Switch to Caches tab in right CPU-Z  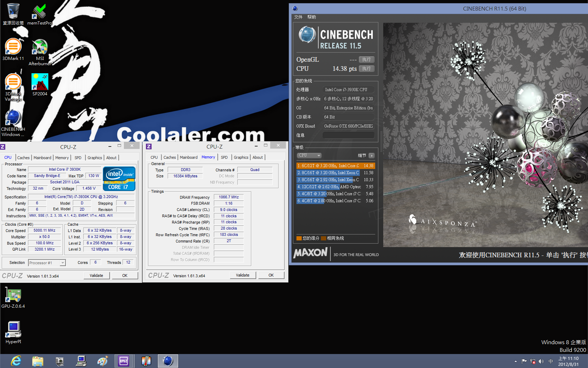click(170, 157)
